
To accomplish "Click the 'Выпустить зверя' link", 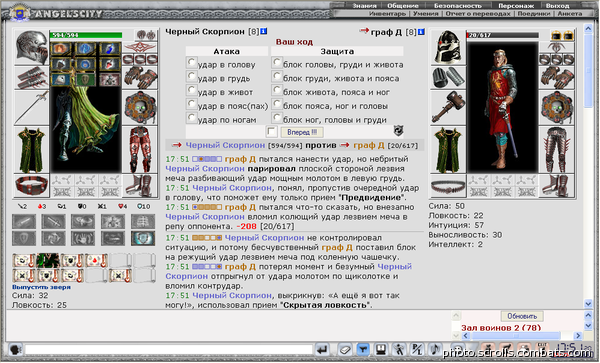I will click(x=41, y=287).
